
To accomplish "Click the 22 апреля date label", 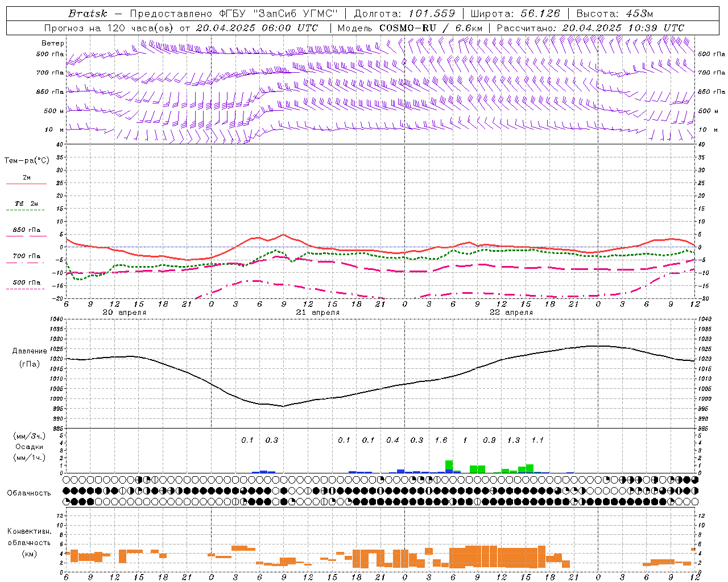I will (511, 313).
